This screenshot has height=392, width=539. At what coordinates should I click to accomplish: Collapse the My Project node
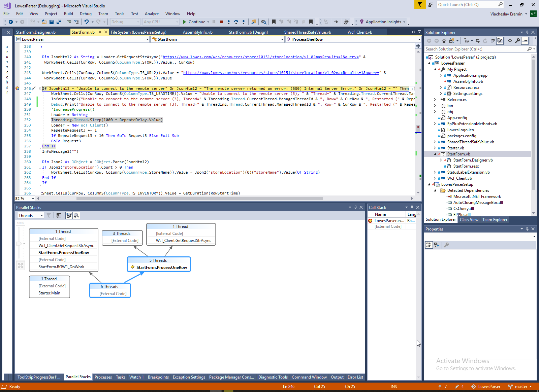435,69
